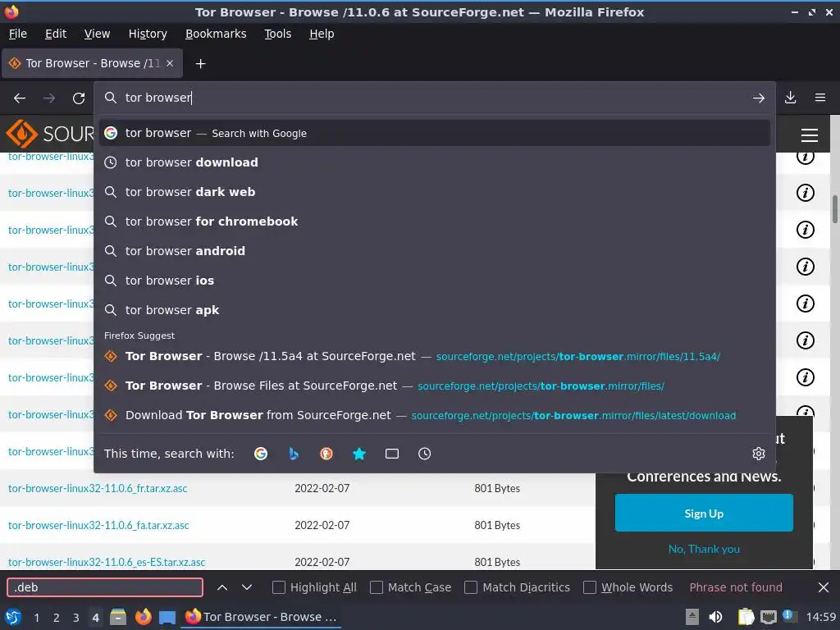The height and width of the screenshot is (630, 840).
Task: Click the volume icon in system tray
Action: 715,617
